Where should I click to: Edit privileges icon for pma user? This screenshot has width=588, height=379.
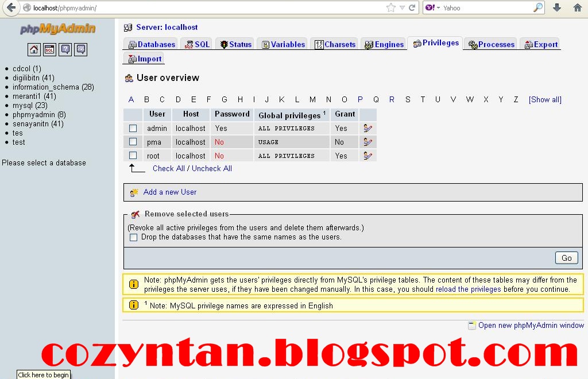(367, 142)
